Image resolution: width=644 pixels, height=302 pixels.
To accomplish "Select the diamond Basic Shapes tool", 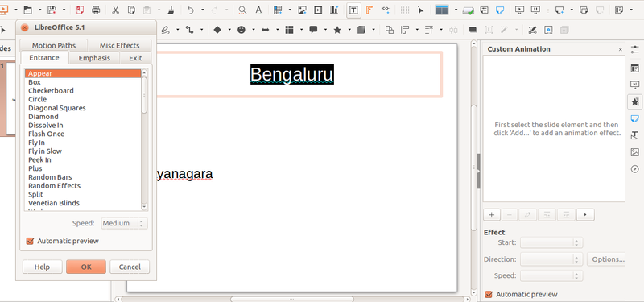I will pos(217,30).
